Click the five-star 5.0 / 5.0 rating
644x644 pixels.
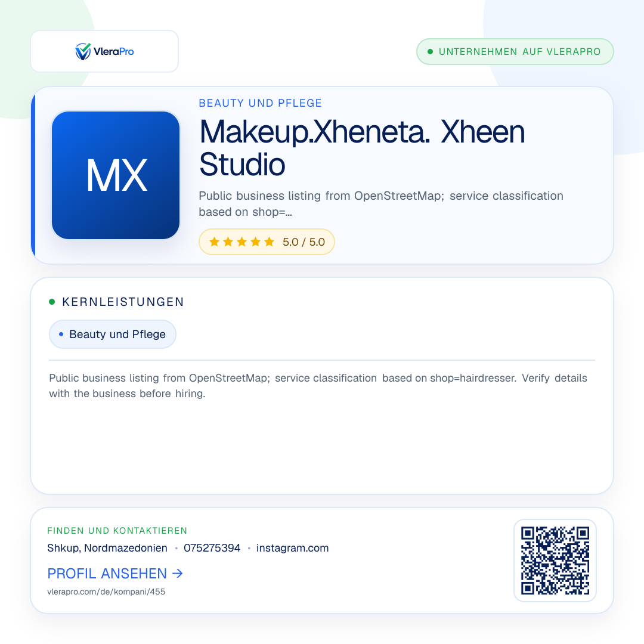(x=267, y=242)
